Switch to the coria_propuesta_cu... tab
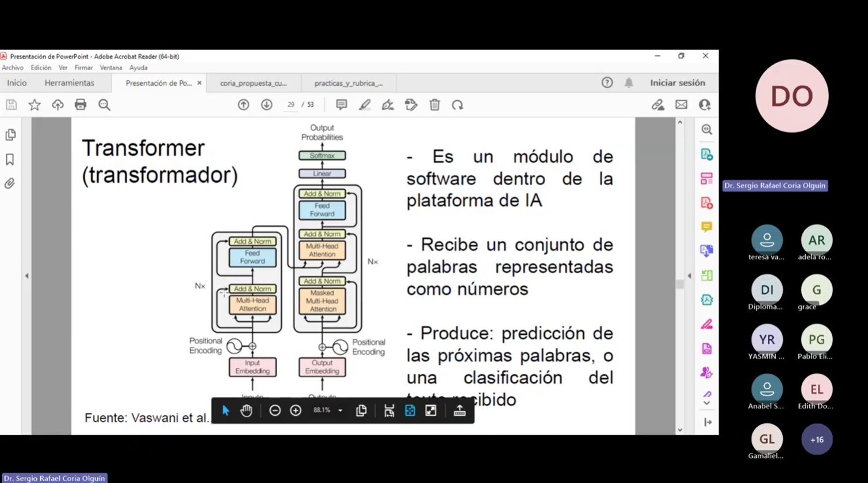 [x=253, y=83]
